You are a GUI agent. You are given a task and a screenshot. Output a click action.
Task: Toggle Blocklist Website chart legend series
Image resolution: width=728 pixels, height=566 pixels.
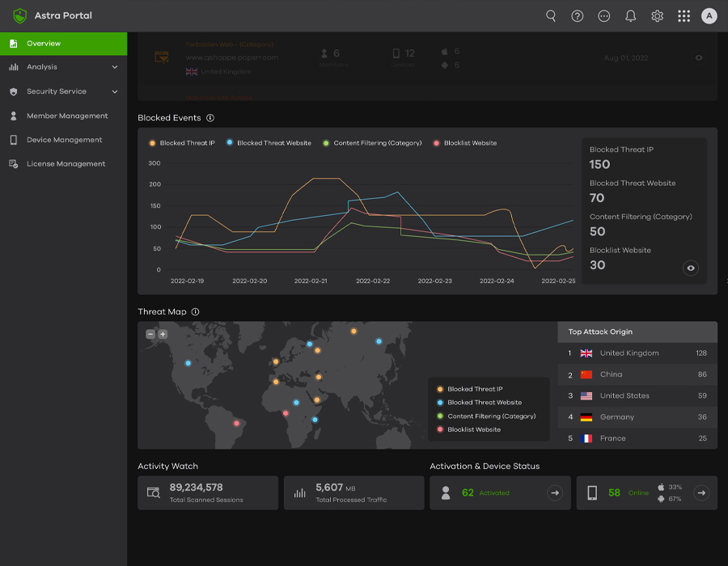pyautogui.click(x=465, y=143)
